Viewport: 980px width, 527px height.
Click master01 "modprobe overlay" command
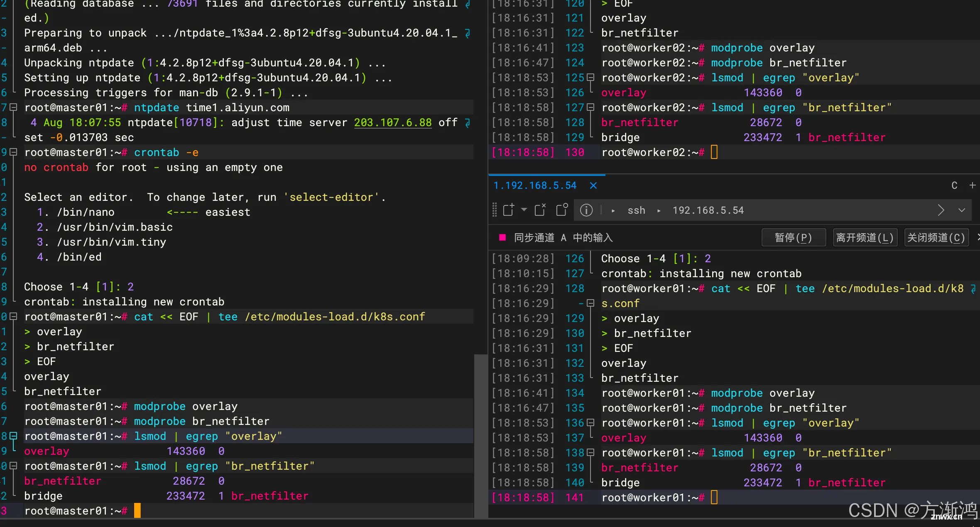186,406
